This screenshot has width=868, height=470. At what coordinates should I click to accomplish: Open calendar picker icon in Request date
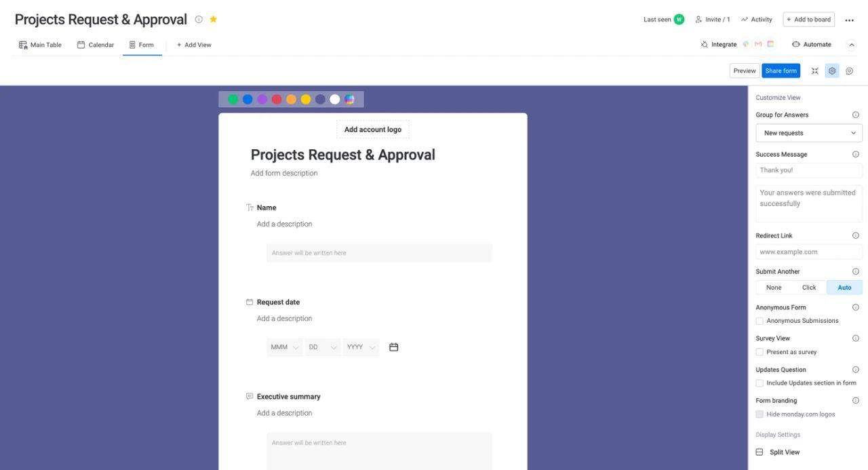(x=394, y=347)
